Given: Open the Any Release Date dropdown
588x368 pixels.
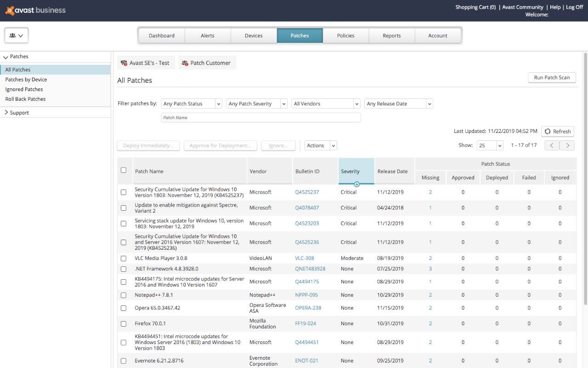Looking at the screenshot, I should pos(399,104).
